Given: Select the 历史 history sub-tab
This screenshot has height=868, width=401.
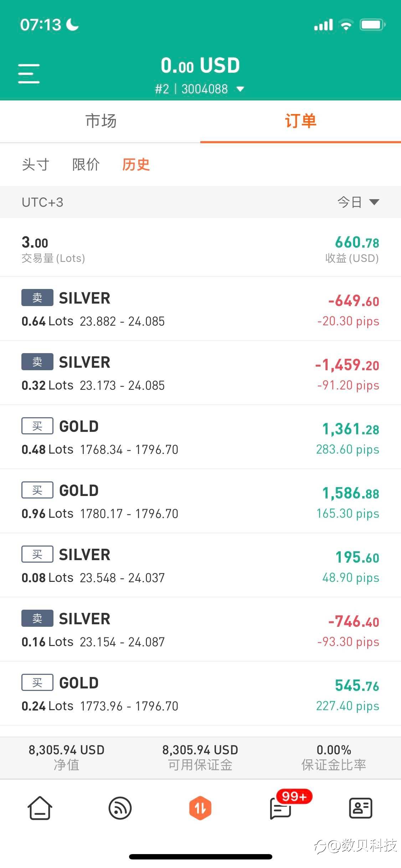Looking at the screenshot, I should 136,165.
